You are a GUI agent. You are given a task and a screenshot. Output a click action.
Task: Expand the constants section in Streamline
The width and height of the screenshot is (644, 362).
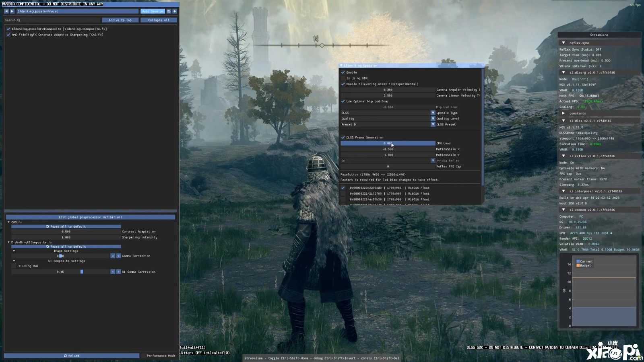click(563, 113)
